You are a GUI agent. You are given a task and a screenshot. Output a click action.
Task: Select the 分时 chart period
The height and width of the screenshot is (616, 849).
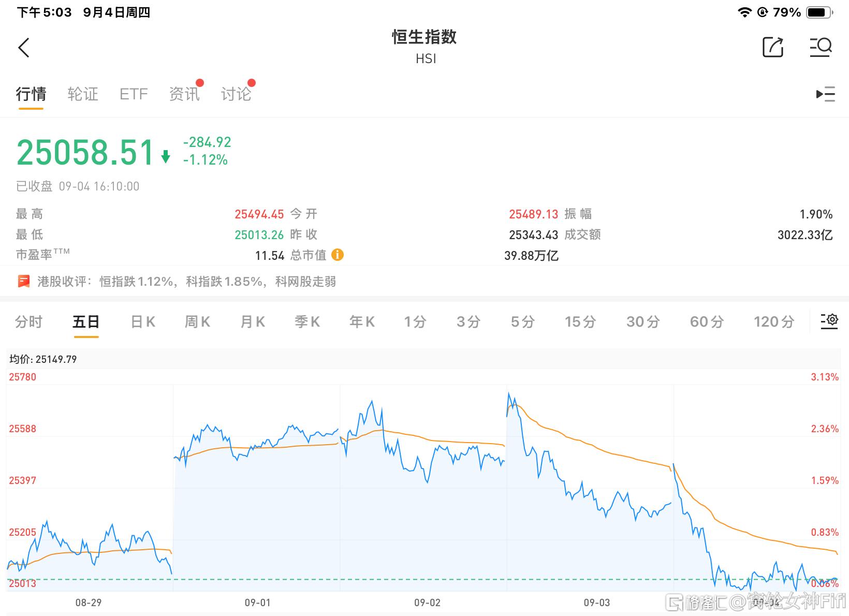pos(28,322)
